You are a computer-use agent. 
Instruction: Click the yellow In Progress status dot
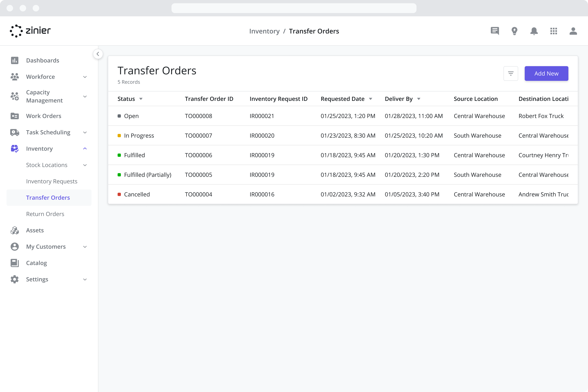click(119, 136)
